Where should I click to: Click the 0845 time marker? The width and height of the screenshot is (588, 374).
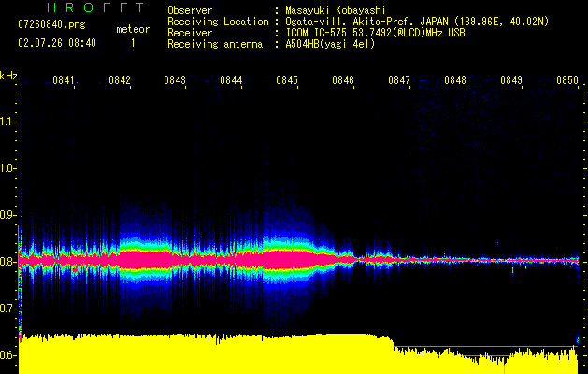[287, 80]
